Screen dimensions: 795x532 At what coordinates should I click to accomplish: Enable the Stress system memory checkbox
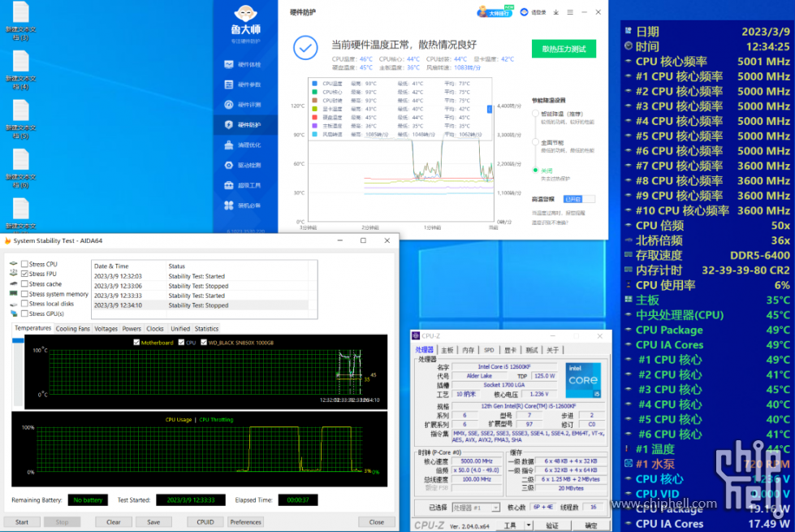pyautogui.click(x=24, y=294)
